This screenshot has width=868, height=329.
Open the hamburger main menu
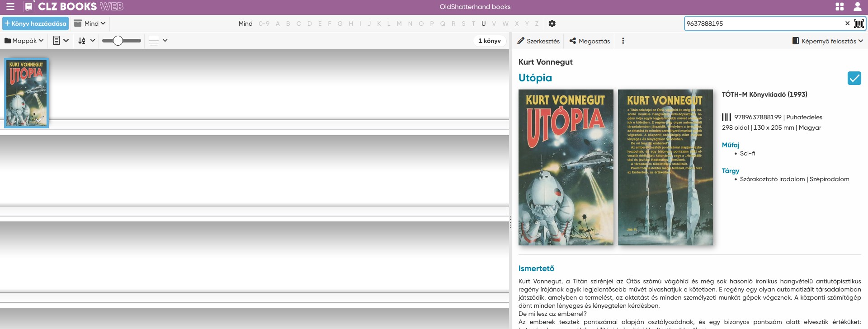10,7
